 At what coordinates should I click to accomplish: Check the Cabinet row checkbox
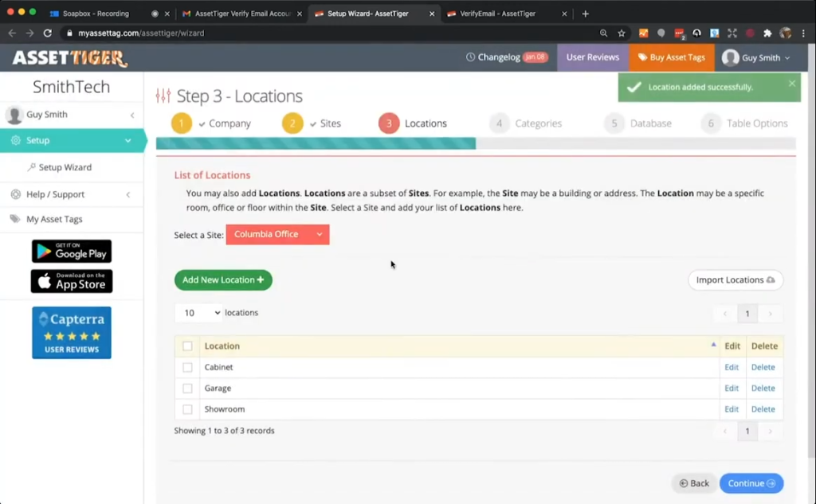pos(188,367)
